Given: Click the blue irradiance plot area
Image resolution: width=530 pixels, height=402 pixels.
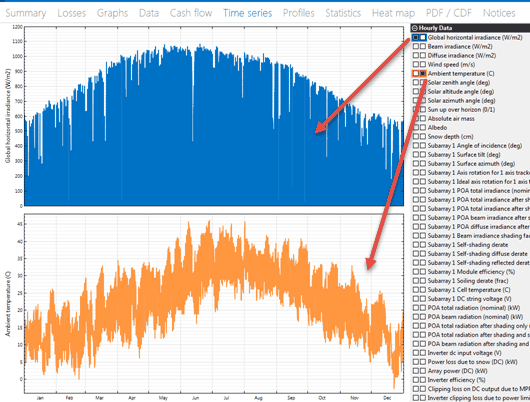Looking at the screenshot, I should (x=214, y=116).
